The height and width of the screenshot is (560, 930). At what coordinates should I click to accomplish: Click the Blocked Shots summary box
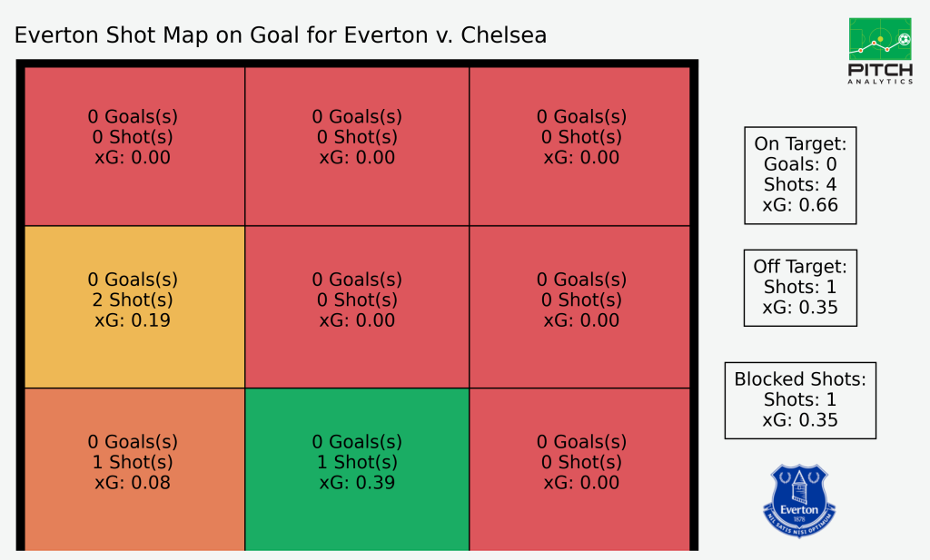pos(800,400)
